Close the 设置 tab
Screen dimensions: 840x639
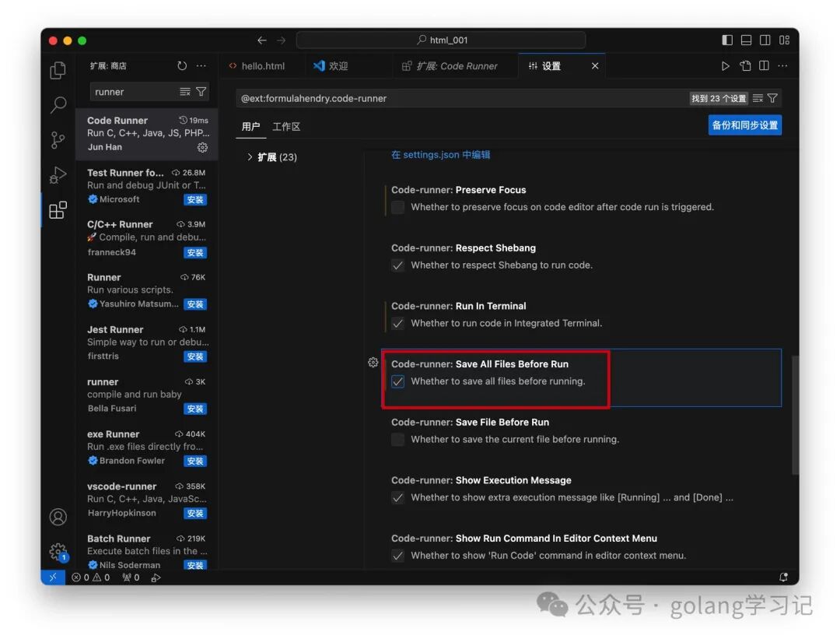click(x=595, y=66)
